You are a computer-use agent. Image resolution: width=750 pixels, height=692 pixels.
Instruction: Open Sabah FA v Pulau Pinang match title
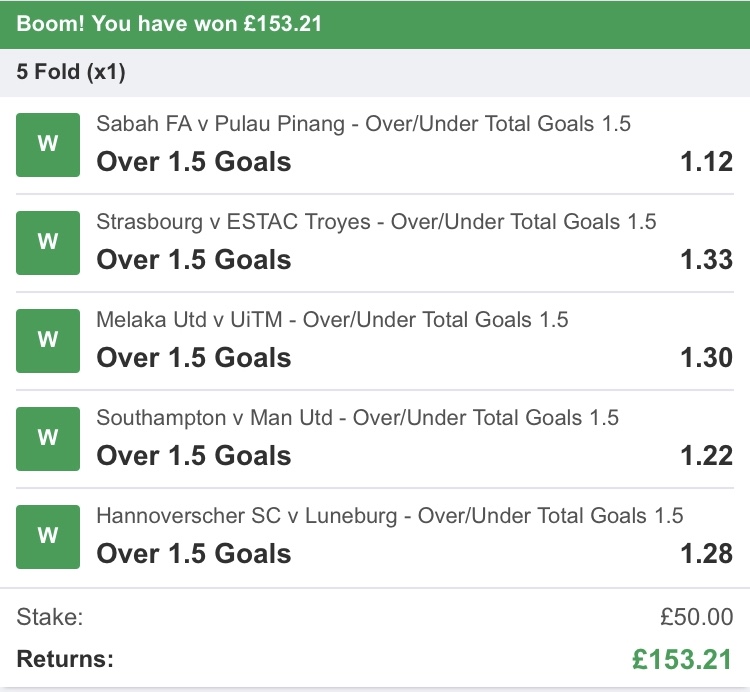point(363,124)
